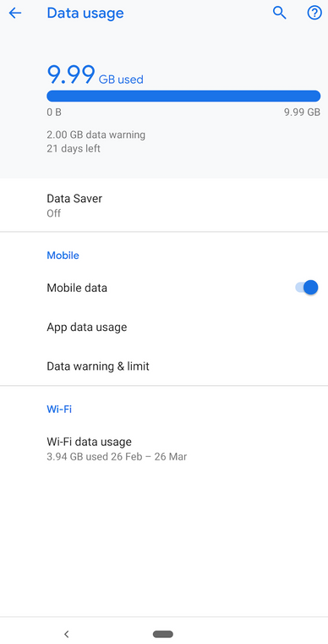328x644 pixels.
Task: Open Wi-Fi data usage
Action: click(164, 449)
